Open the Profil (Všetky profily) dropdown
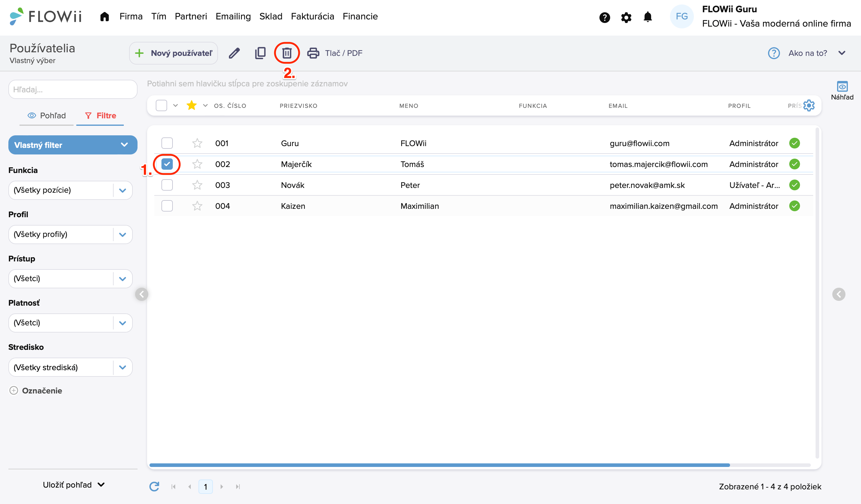Screen dimensions: 861x504 point(70,234)
